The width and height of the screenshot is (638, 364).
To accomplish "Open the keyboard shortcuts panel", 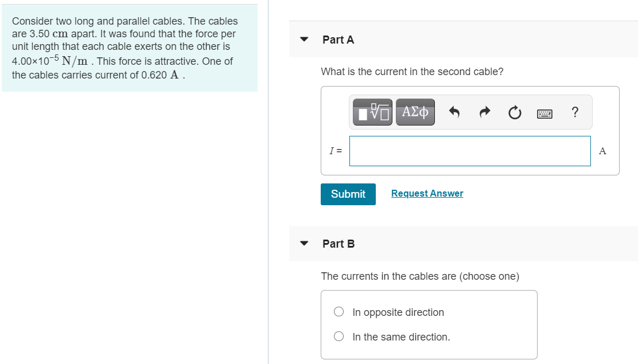I will (544, 113).
